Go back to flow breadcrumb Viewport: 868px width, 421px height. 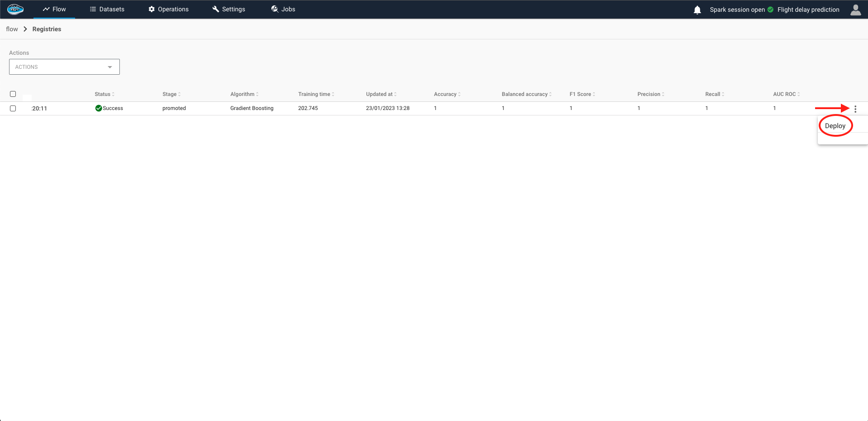tap(12, 29)
